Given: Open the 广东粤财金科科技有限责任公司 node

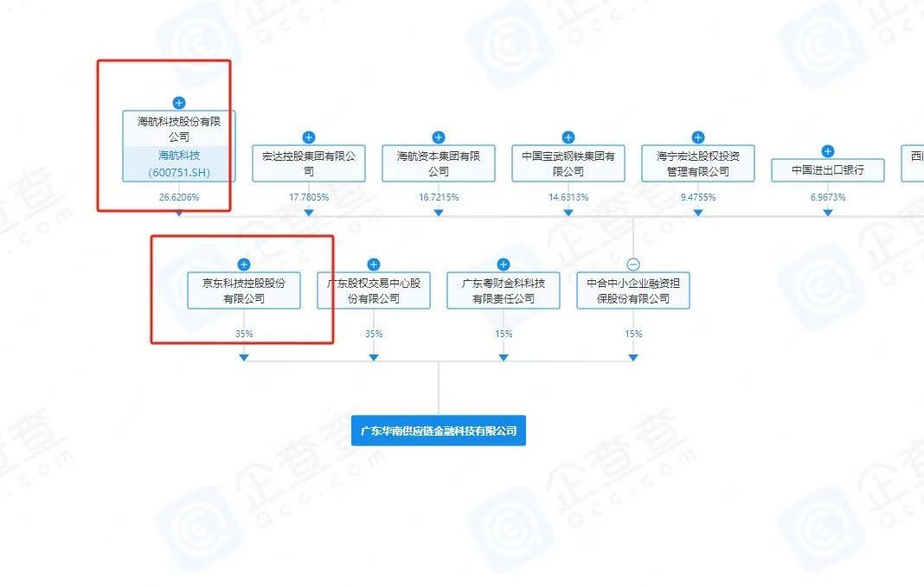Looking at the screenshot, I should pos(504,290).
